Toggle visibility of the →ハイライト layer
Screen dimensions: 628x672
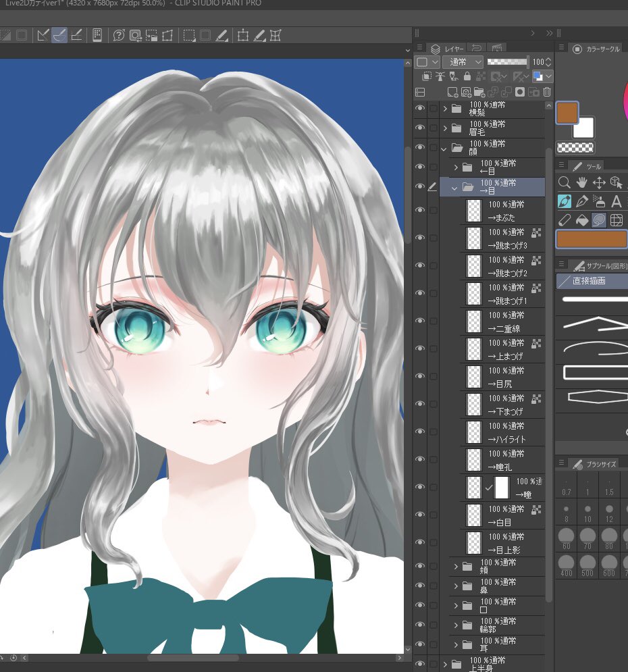[x=421, y=432]
